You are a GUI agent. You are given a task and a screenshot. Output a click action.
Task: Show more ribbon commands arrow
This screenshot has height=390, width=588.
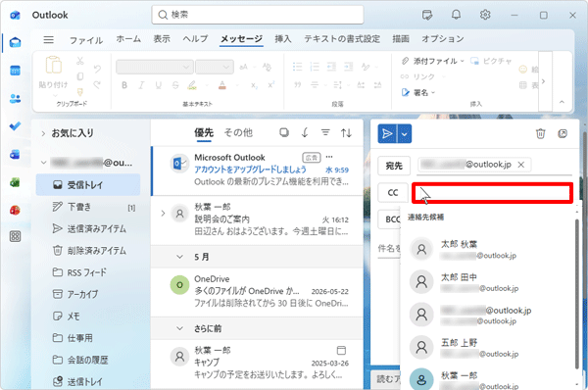pos(543,81)
